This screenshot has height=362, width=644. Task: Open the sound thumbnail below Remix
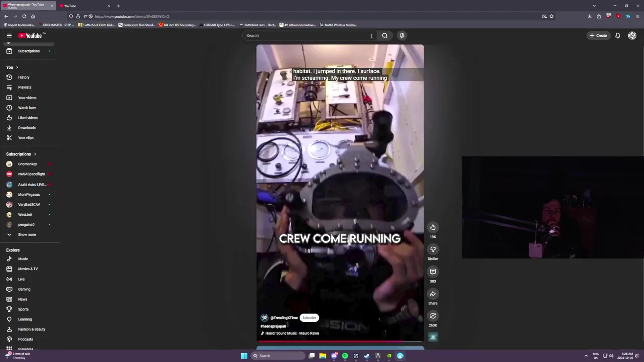click(433, 337)
